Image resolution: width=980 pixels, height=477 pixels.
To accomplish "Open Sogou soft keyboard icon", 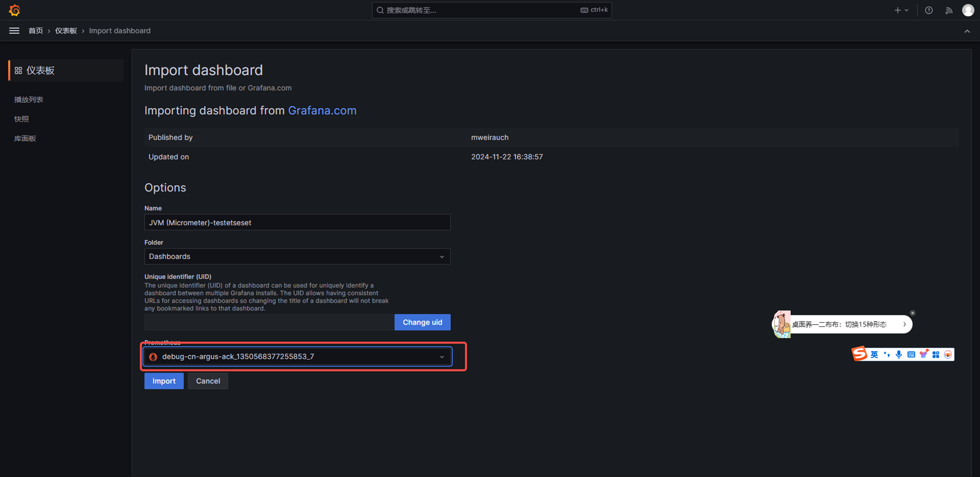I will pos(911,354).
